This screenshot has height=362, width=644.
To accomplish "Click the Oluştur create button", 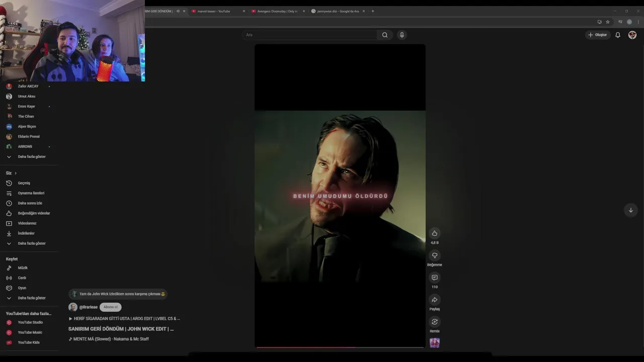I will coord(597,35).
